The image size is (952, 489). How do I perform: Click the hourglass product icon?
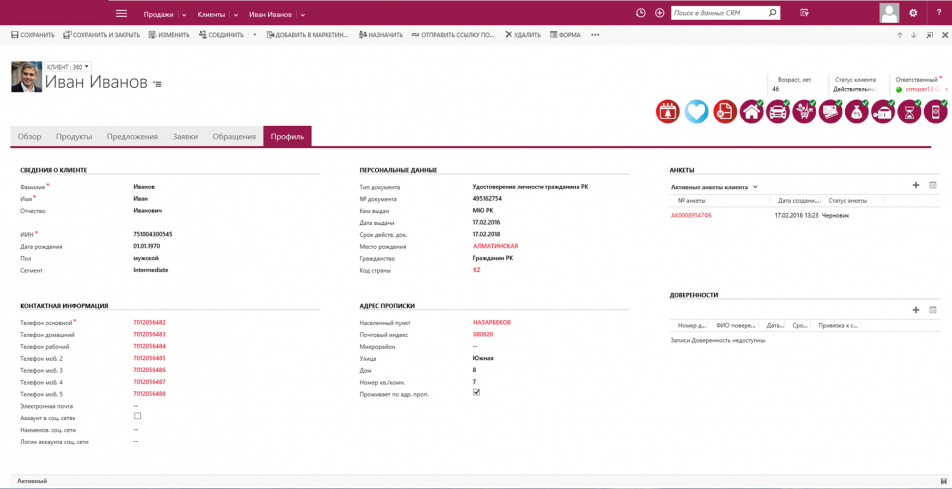(x=909, y=112)
